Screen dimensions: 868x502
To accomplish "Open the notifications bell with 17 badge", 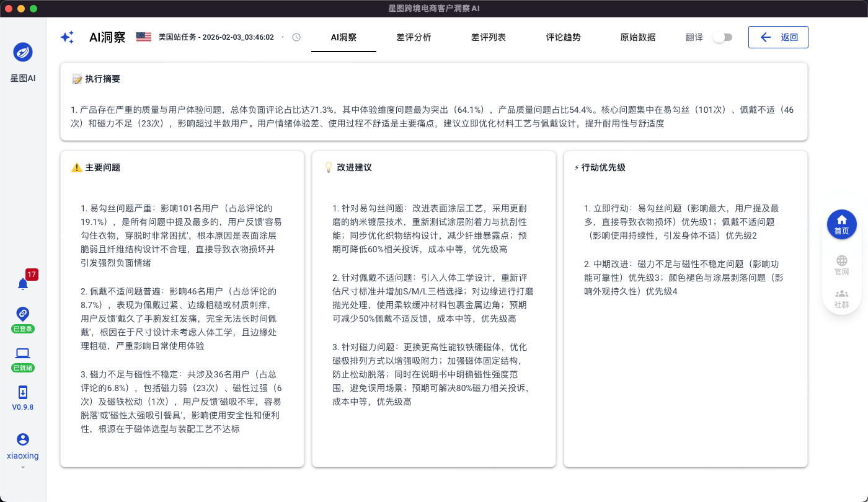I will (23, 284).
